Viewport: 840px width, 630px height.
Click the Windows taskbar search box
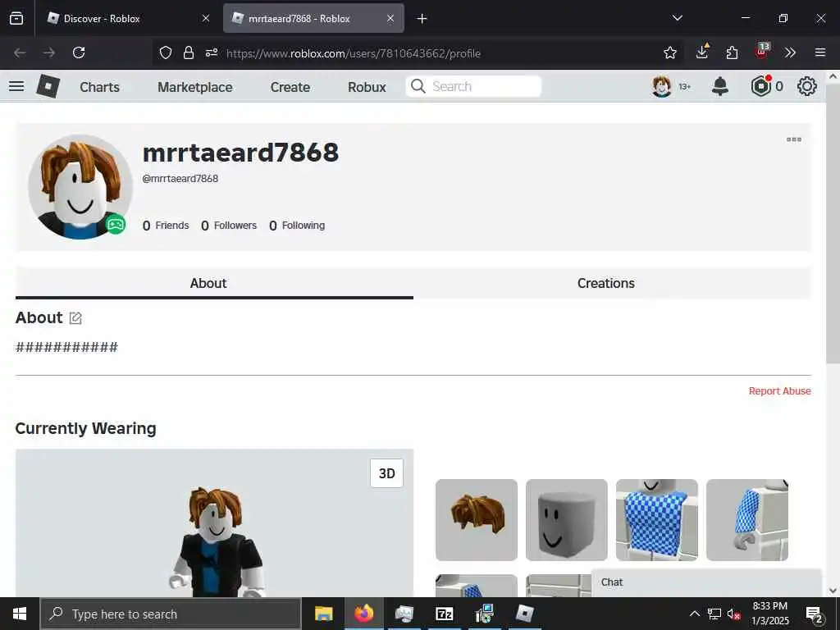[171, 614]
